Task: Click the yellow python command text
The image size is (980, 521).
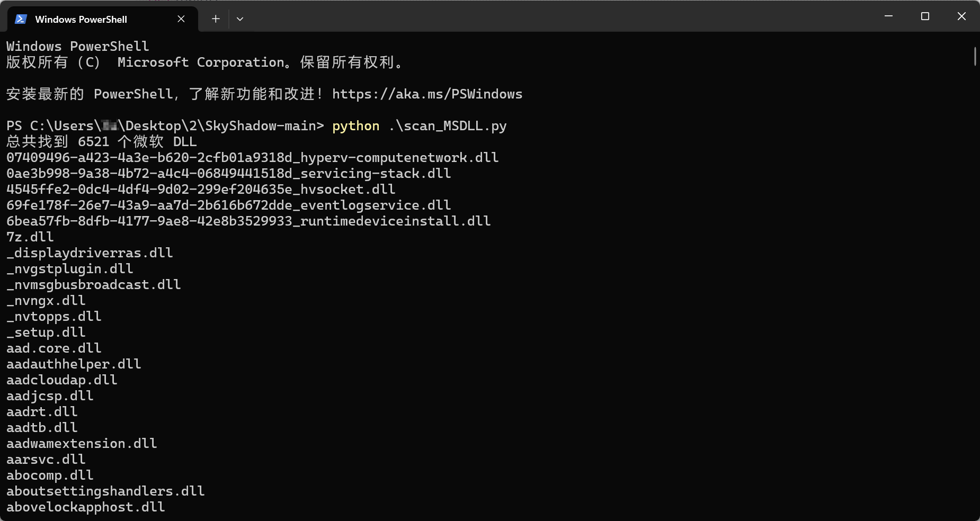Action: click(355, 126)
